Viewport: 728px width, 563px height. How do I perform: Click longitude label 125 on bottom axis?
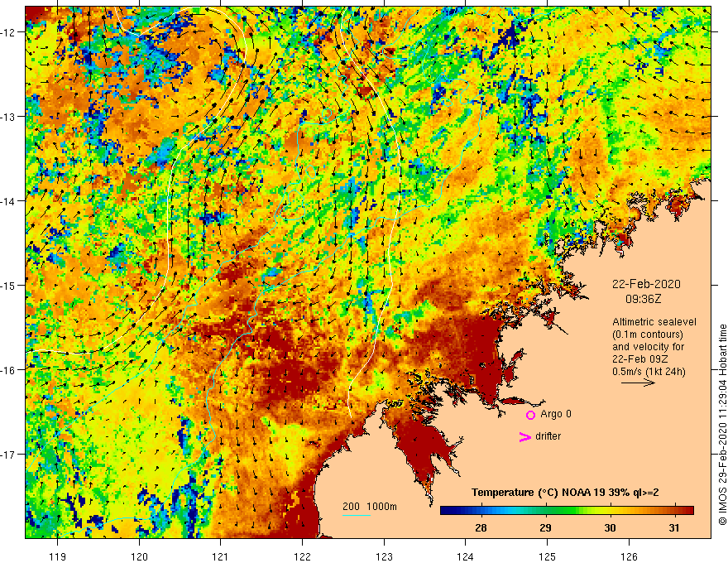(548, 556)
